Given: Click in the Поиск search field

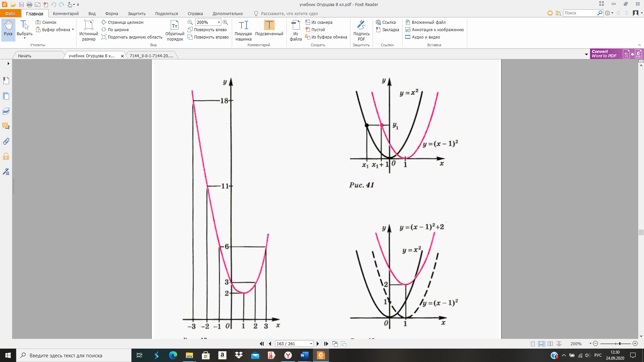Looking at the screenshot, I should (580, 13).
